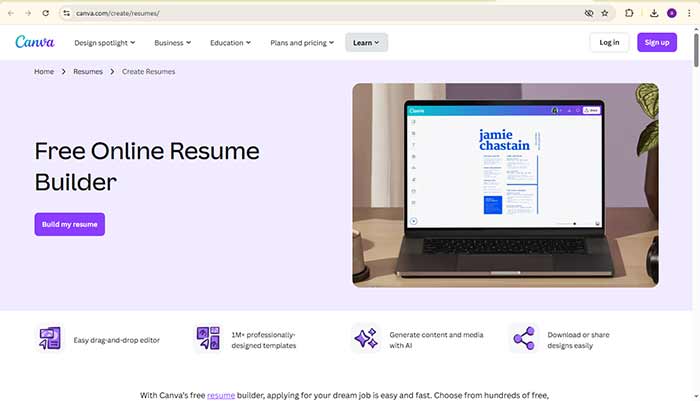The height and width of the screenshot is (401, 700).
Task: Click the browser forward arrow
Action: pos(28,13)
